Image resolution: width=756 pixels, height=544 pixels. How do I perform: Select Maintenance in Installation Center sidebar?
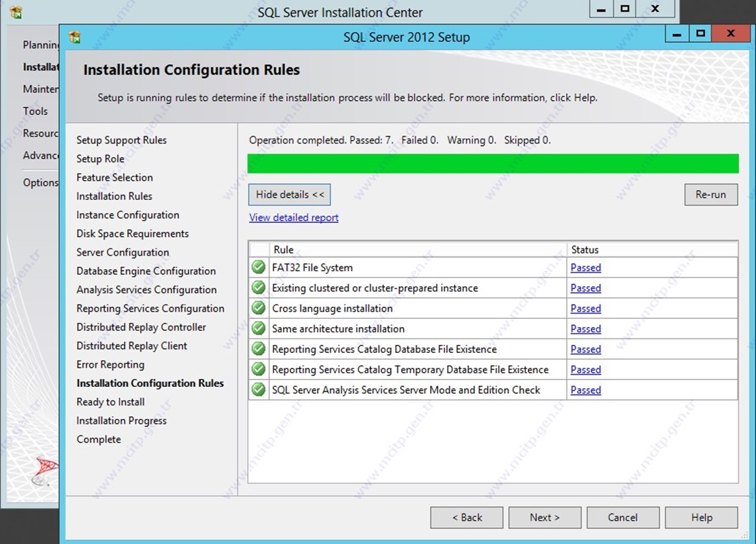[x=41, y=89]
